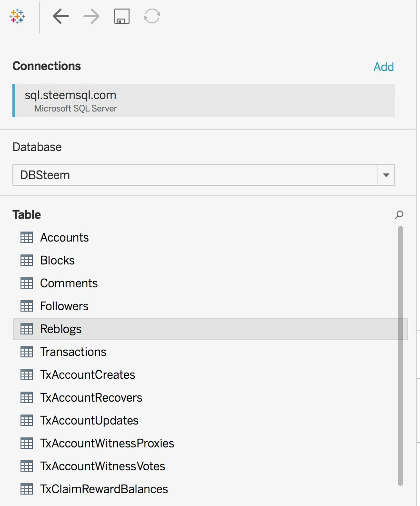Go forward with the right arrow
420x506 pixels.
point(91,16)
